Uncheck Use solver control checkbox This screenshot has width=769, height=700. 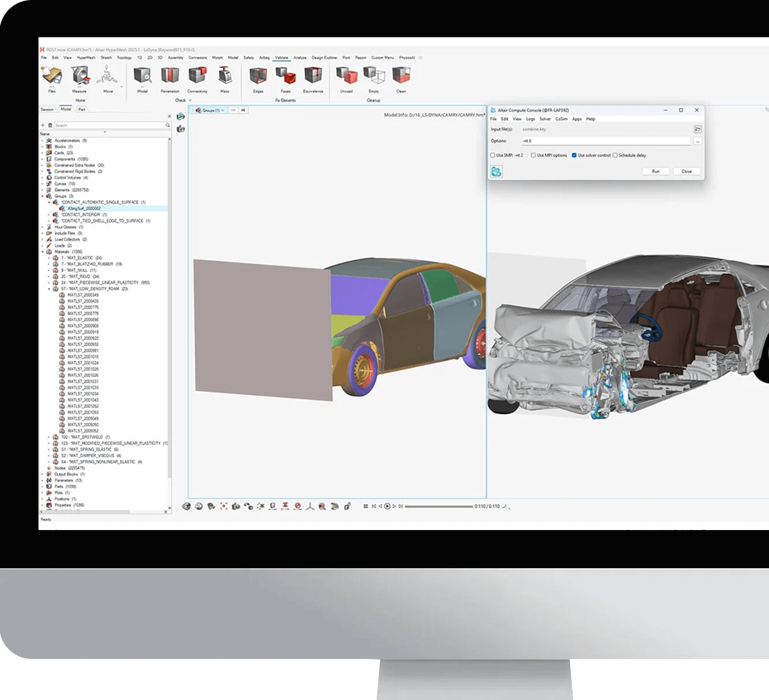[574, 155]
